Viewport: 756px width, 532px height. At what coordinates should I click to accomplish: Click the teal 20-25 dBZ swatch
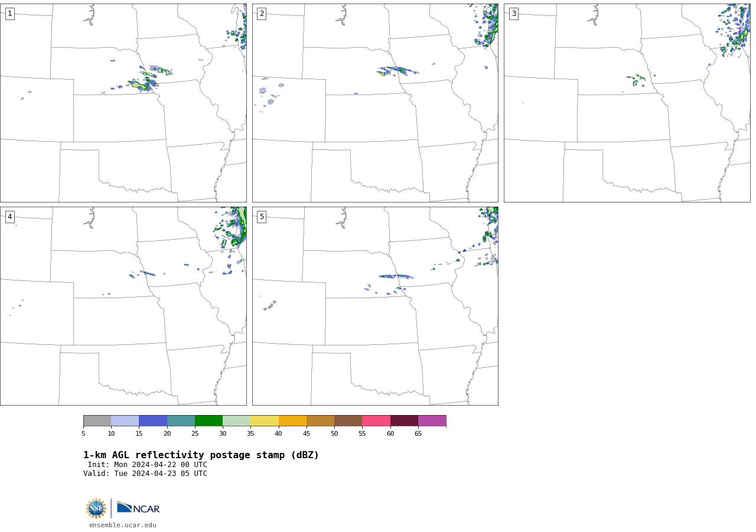[181, 421]
